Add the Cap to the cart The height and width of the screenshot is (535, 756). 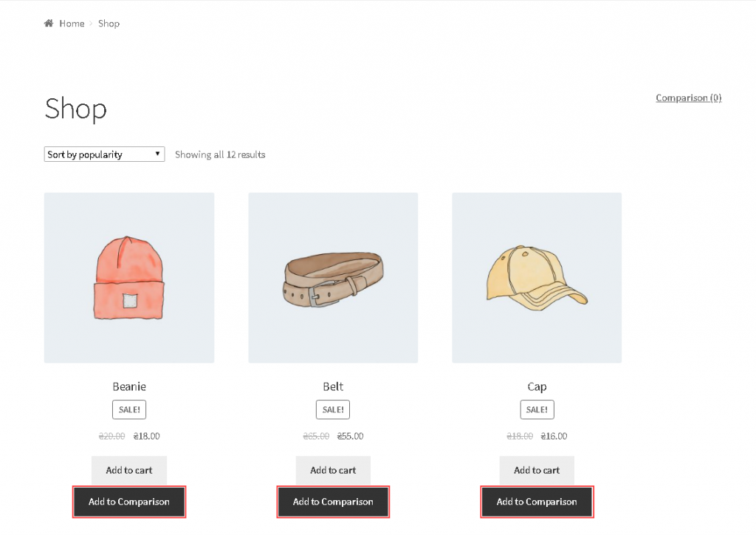536,470
